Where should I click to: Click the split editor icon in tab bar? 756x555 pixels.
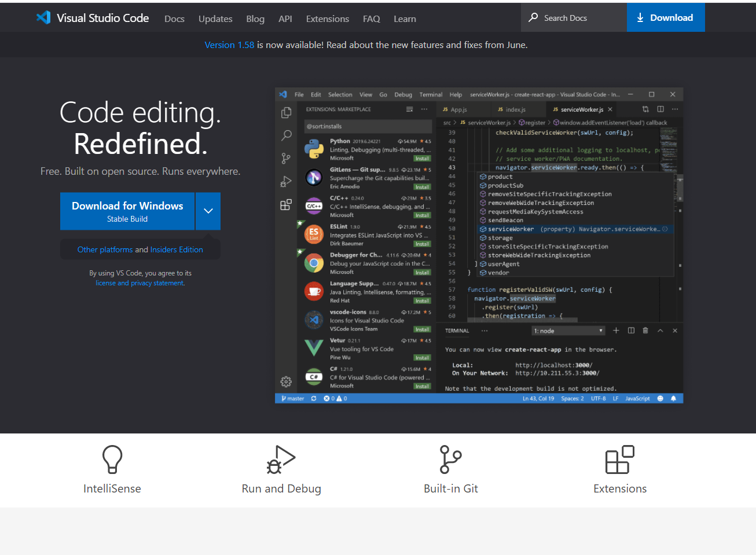660,109
